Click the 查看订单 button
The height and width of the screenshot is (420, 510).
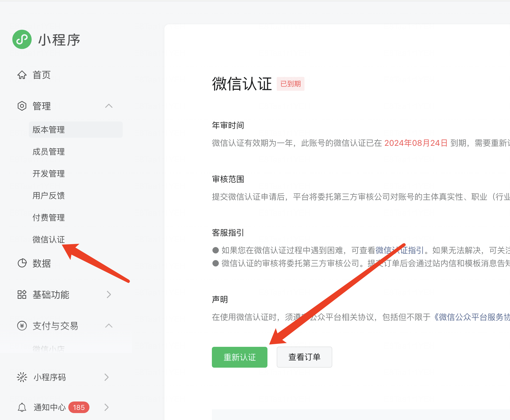[304, 357]
